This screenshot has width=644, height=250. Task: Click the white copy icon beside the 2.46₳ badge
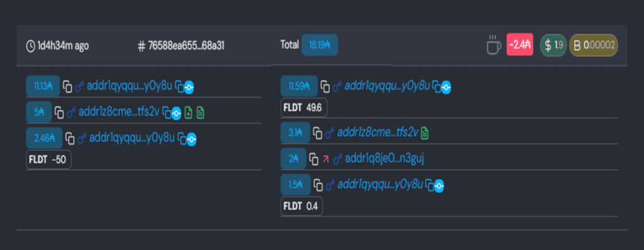pos(70,138)
